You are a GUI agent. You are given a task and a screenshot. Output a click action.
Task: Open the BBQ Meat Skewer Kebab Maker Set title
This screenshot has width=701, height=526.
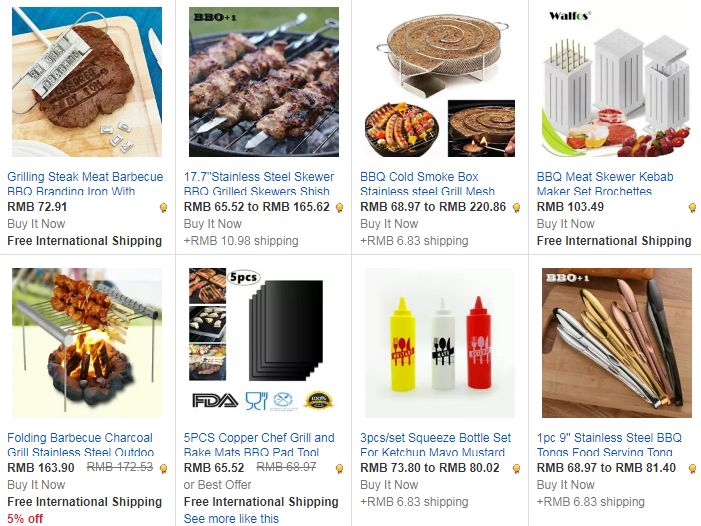point(605,183)
